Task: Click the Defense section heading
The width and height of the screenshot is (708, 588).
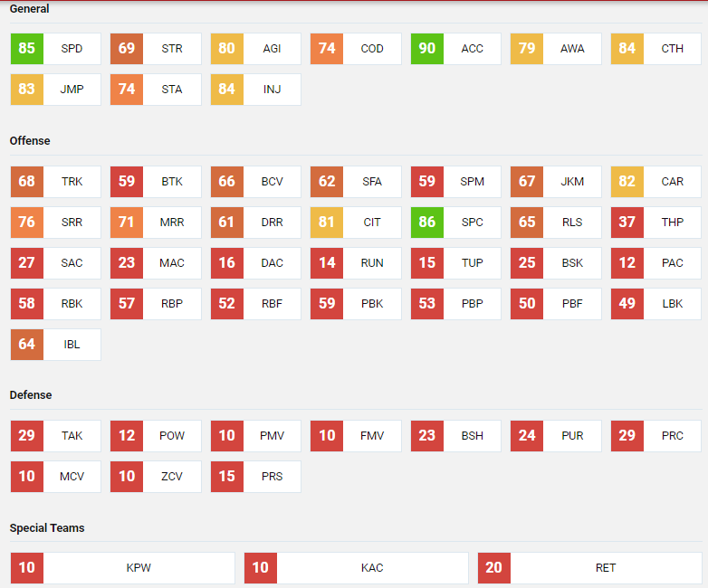Action: pyautogui.click(x=30, y=395)
